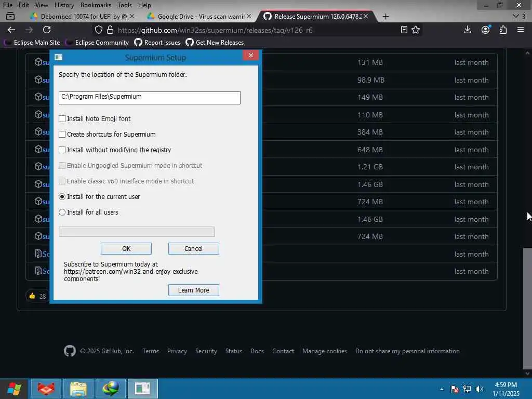Click the installation progress bar
Viewport: 532px width, 399px height.
click(137, 232)
